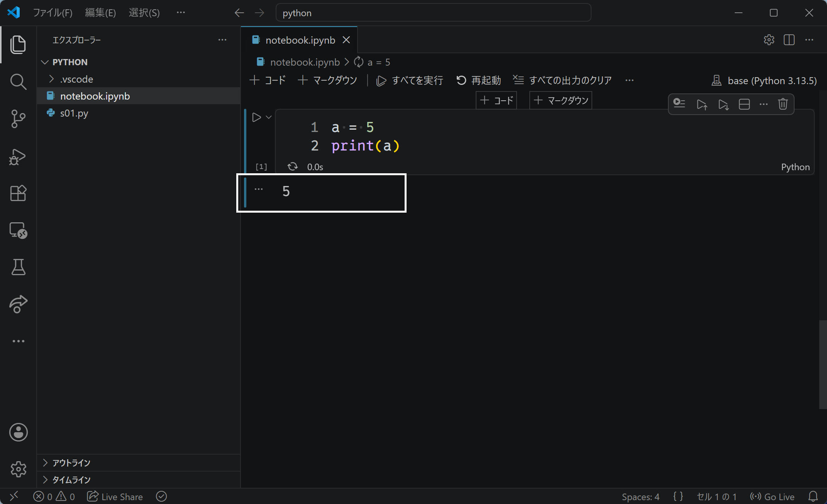The width and height of the screenshot is (827, 504).
Task: Execute above cells icon
Action: pyautogui.click(x=702, y=104)
